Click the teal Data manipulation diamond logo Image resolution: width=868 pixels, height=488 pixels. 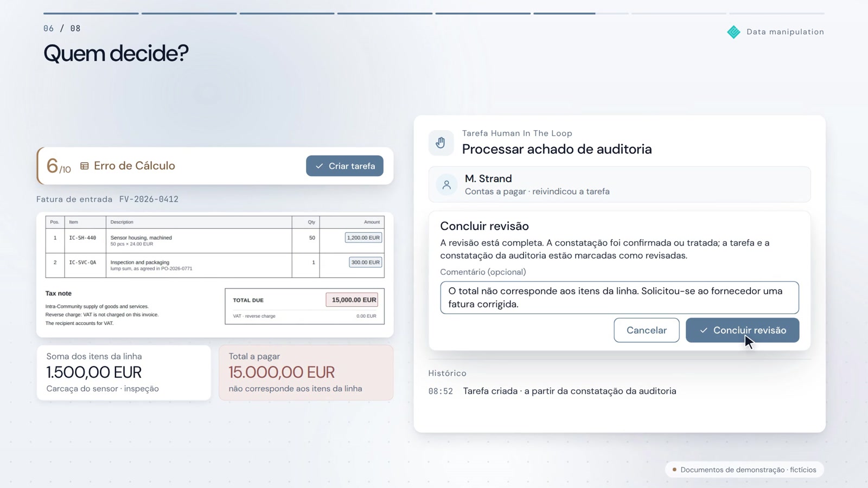(x=733, y=32)
